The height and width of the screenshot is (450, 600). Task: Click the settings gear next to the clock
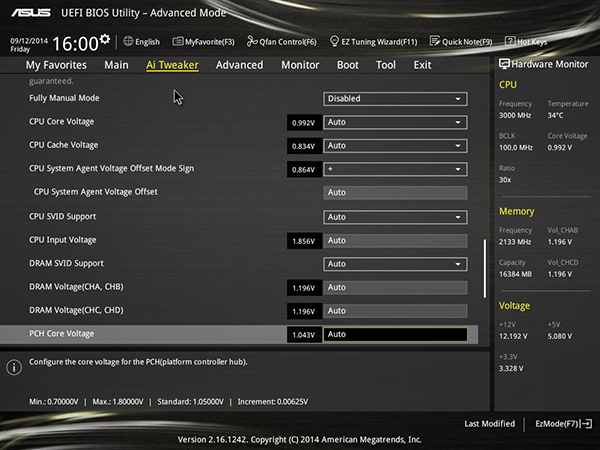(105, 39)
